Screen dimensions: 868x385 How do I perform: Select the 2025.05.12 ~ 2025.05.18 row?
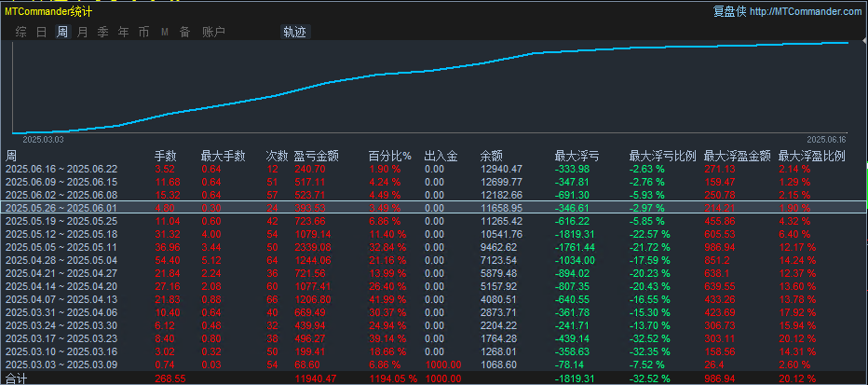pos(433,234)
